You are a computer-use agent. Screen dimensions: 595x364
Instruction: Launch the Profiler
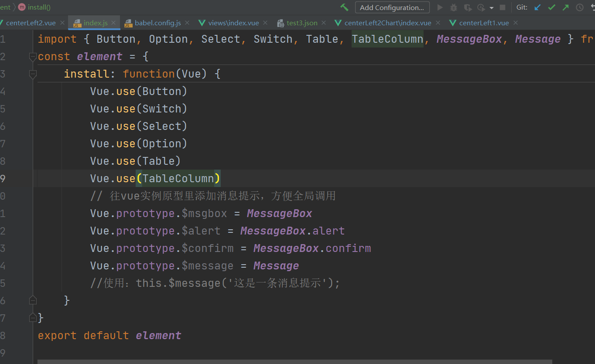click(481, 7)
